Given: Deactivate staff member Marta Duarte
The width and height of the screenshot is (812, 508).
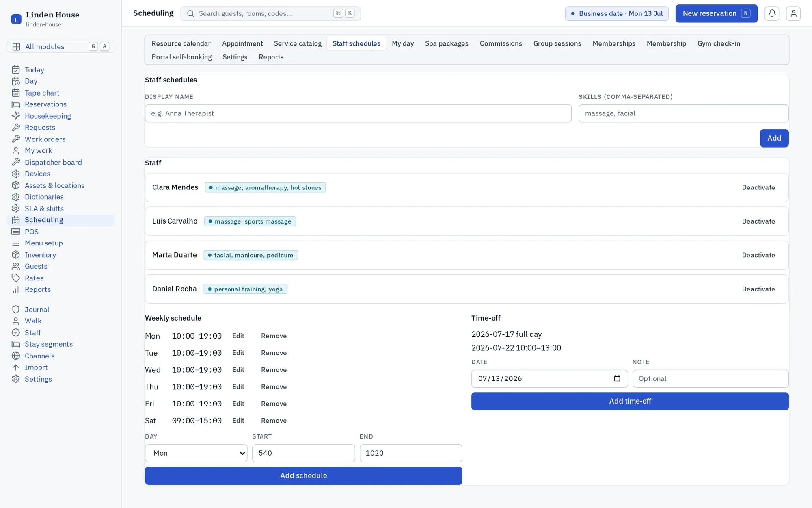Looking at the screenshot, I should pos(758,255).
